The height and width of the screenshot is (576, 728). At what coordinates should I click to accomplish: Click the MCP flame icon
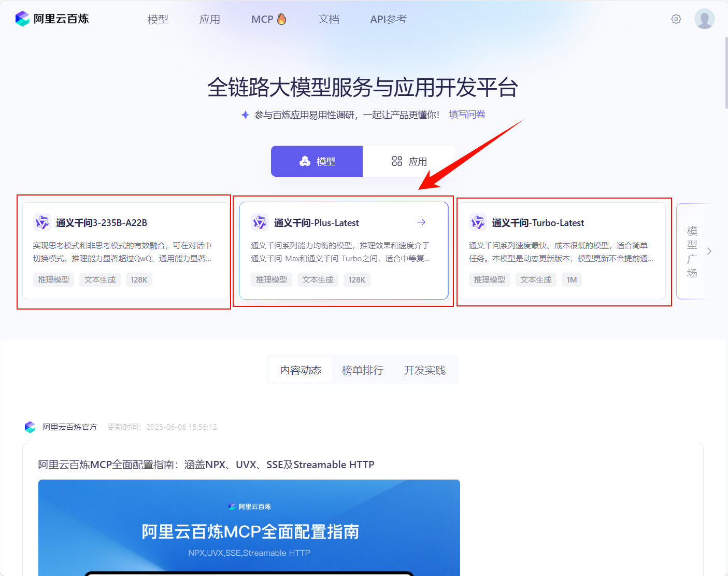click(x=281, y=19)
